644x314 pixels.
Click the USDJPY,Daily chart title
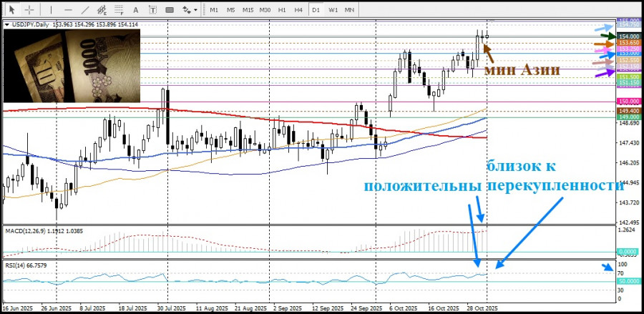[29, 24]
